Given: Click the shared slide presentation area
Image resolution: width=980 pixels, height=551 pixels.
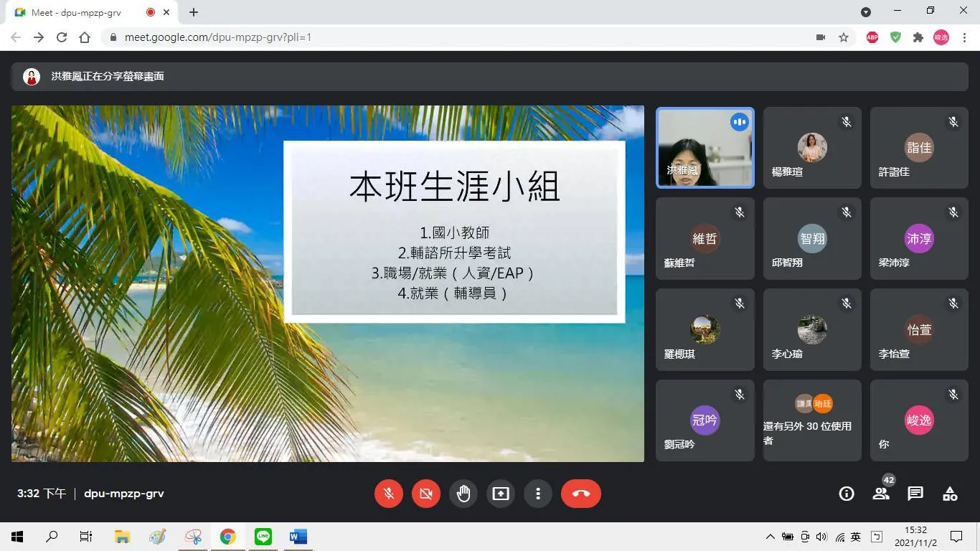Looking at the screenshot, I should click(x=328, y=284).
